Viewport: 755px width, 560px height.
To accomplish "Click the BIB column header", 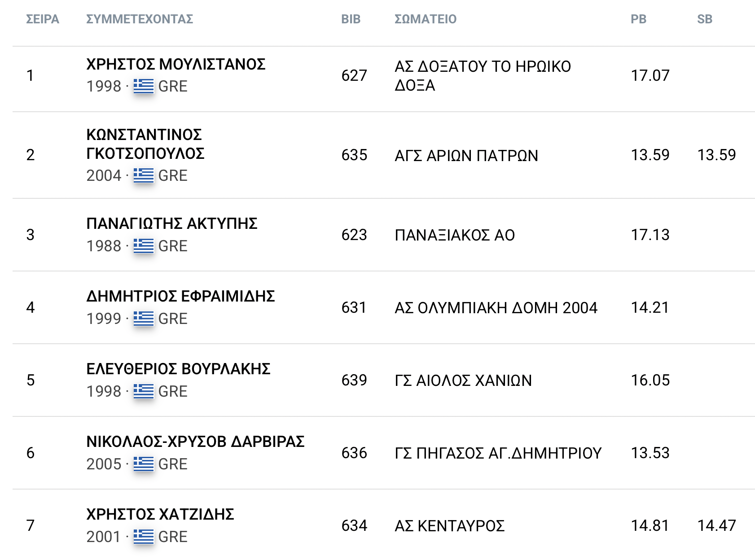I will pyautogui.click(x=351, y=19).
